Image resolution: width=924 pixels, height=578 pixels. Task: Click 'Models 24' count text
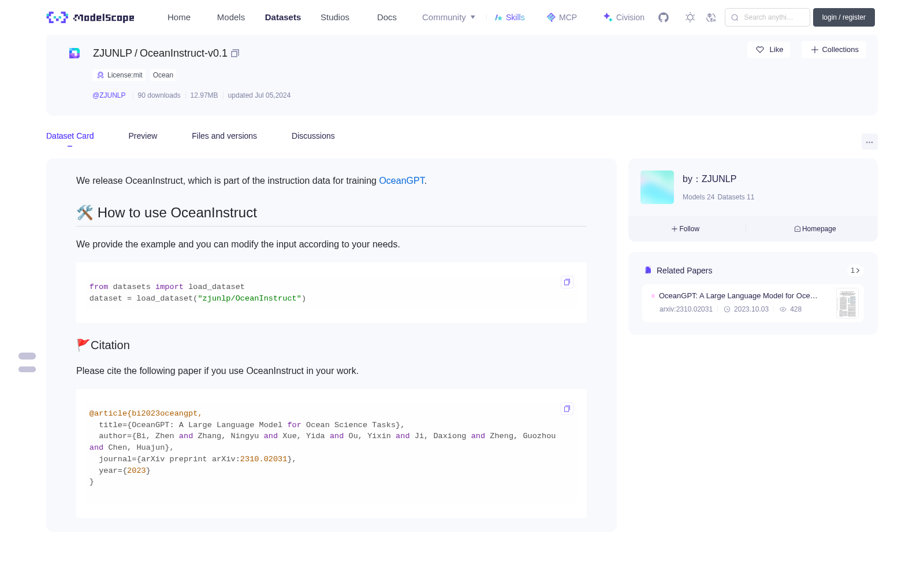(x=698, y=197)
